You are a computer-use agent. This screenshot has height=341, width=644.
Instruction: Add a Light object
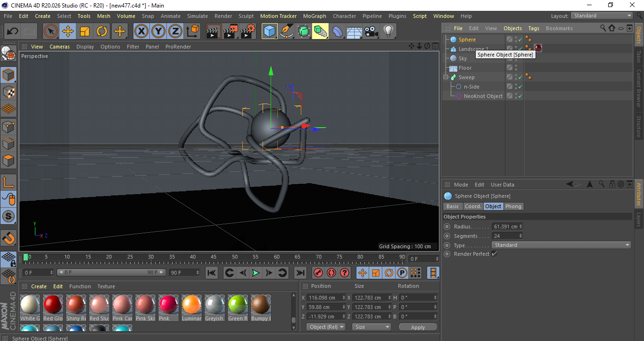point(388,32)
